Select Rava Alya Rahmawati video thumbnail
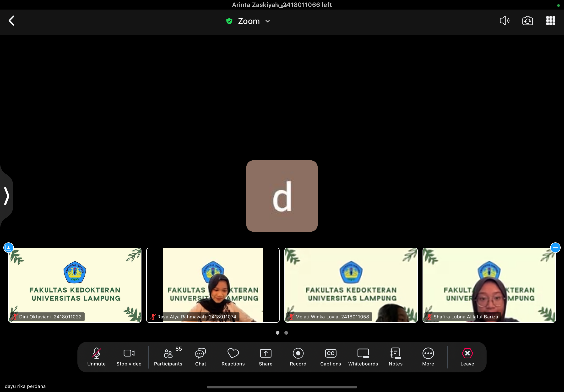564x392 pixels. [x=213, y=285]
